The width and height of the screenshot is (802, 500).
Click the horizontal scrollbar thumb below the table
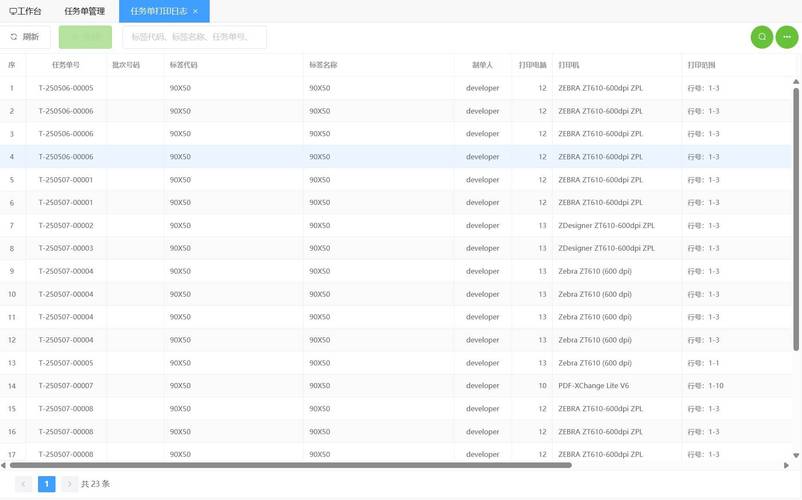pos(291,465)
